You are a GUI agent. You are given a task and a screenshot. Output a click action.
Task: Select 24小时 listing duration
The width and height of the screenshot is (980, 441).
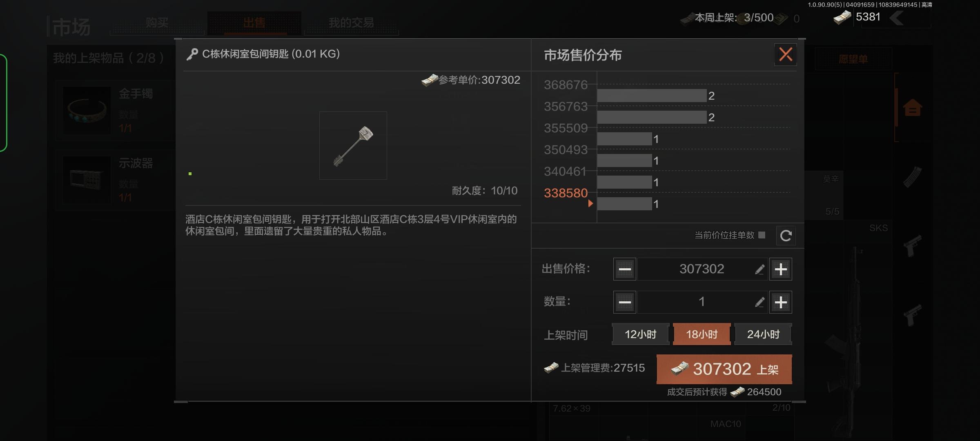pyautogui.click(x=763, y=334)
